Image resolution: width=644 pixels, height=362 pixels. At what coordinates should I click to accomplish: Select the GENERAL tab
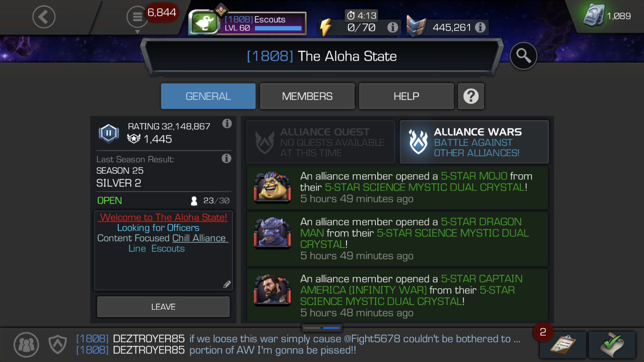208,96
